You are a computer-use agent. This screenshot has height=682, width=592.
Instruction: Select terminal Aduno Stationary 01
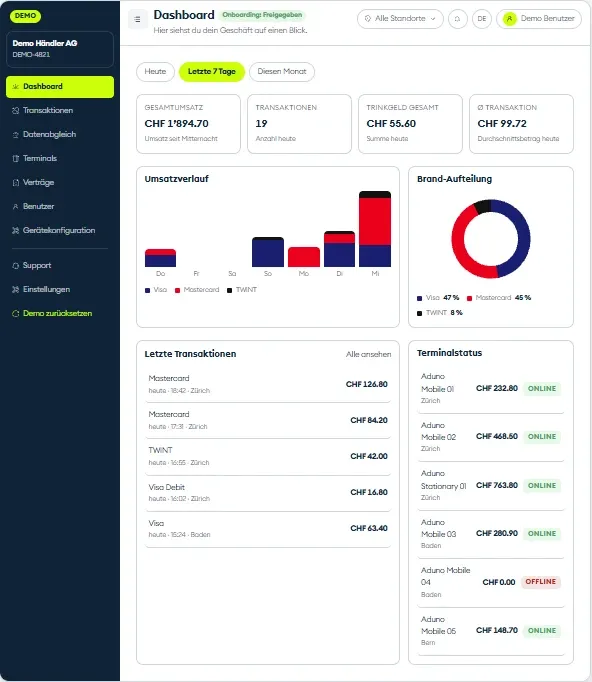pyautogui.click(x=491, y=486)
